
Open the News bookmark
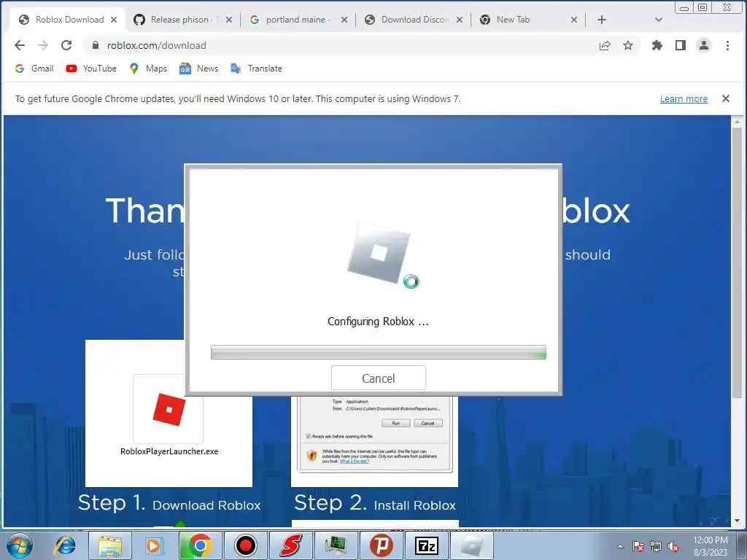click(198, 68)
